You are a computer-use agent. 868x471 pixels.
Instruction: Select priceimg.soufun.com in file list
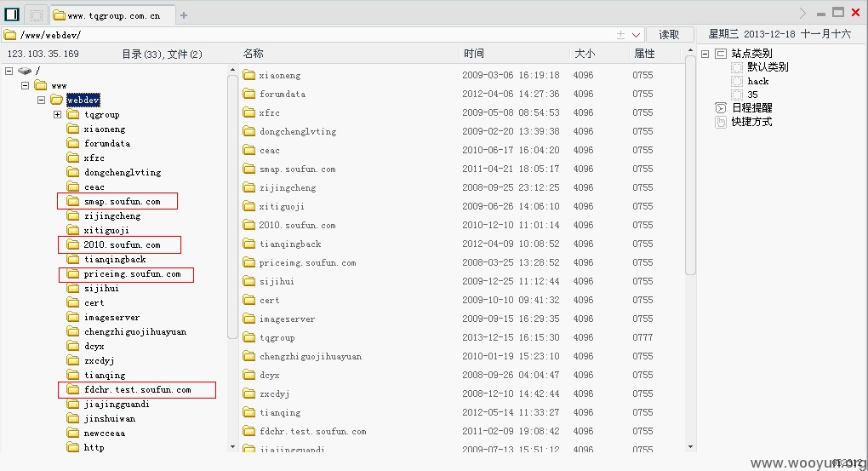pyautogui.click(x=307, y=262)
